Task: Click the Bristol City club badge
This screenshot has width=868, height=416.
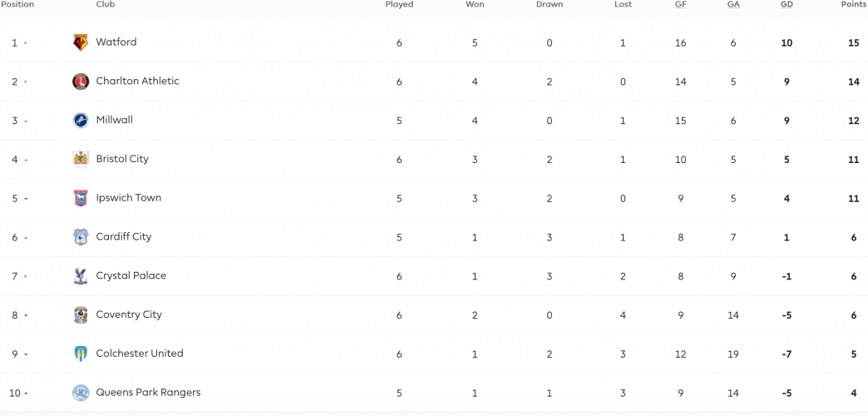Action: pos(81,159)
